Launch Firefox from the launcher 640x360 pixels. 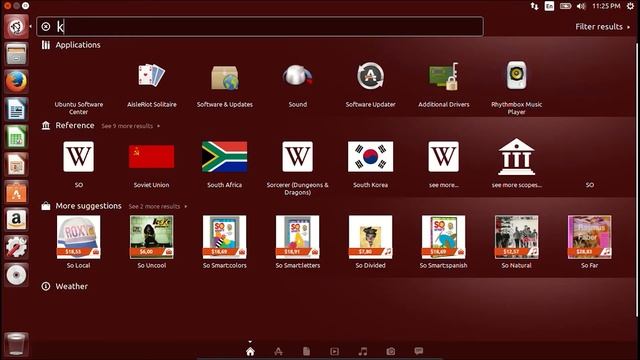point(16,82)
